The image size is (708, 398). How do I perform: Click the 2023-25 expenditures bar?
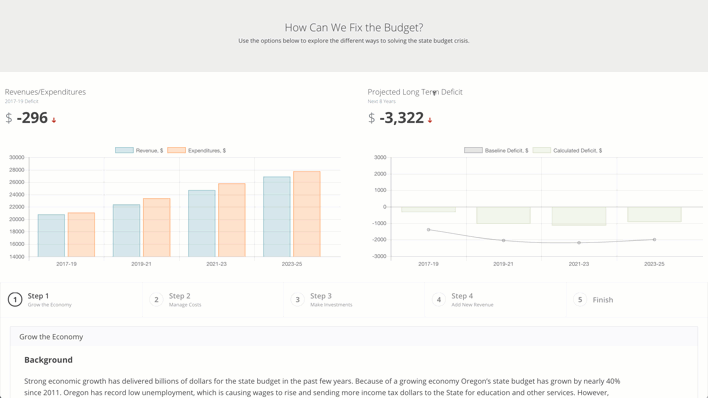pos(307,214)
